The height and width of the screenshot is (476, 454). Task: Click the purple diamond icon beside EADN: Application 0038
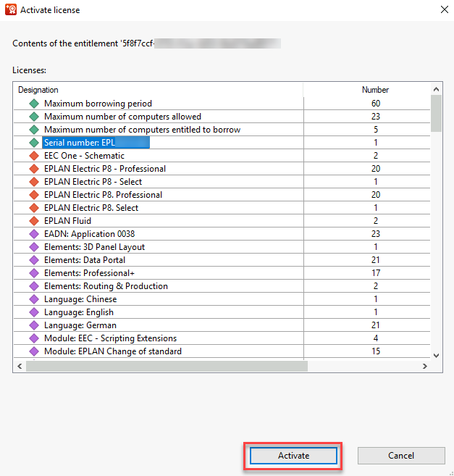33,234
